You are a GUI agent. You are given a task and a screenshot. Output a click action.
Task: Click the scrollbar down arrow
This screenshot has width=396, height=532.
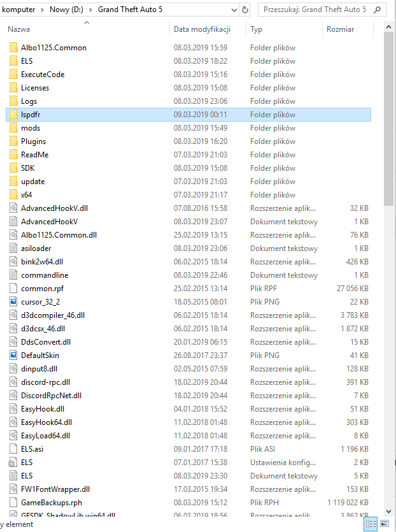click(x=388, y=512)
